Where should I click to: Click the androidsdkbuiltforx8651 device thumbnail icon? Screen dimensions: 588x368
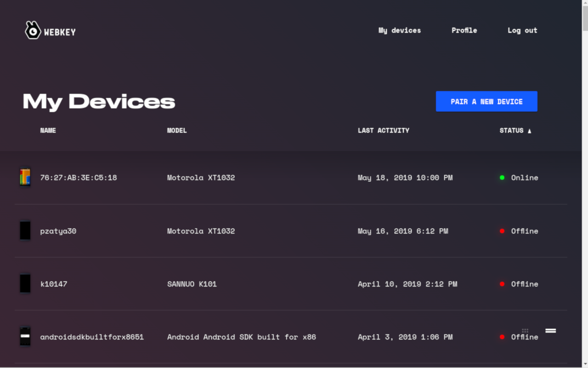coord(25,337)
